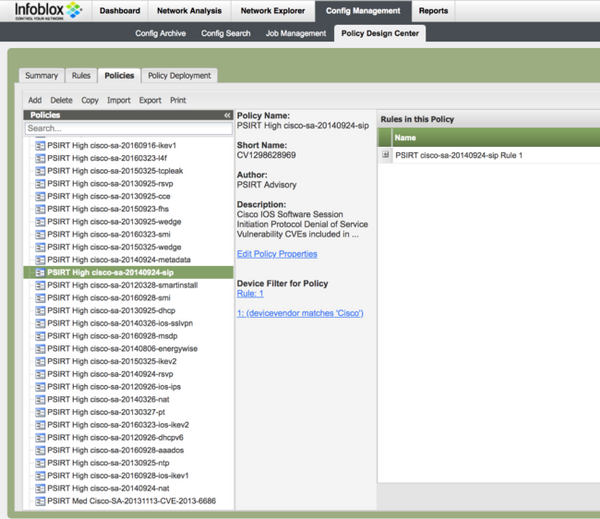Switch to the Rules tab
Screen dimensions: 600x519
(80, 76)
